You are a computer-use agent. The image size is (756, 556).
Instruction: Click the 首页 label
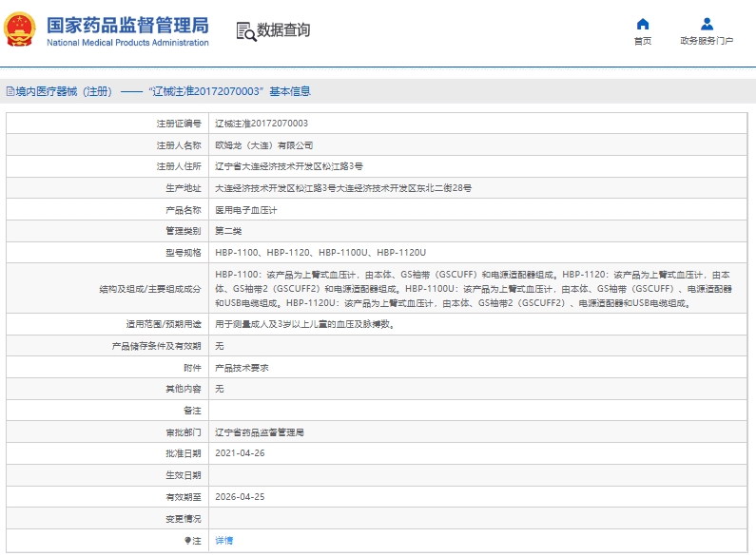click(x=642, y=41)
